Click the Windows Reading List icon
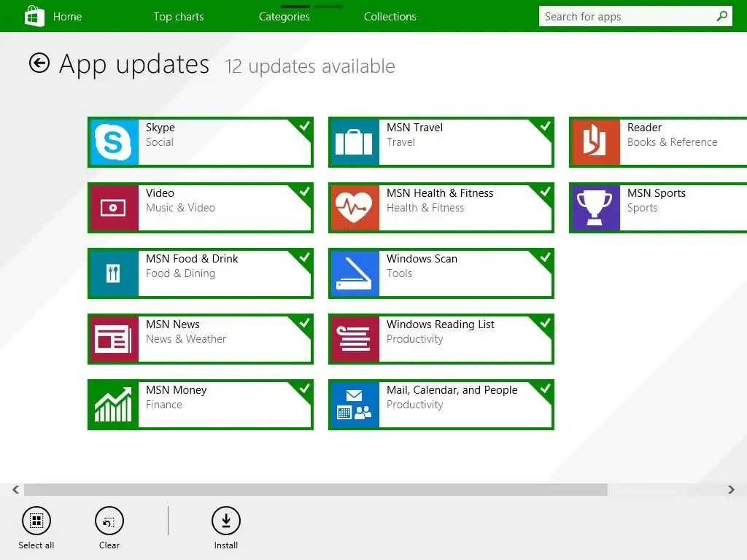Image resolution: width=747 pixels, height=560 pixels. 354,339
